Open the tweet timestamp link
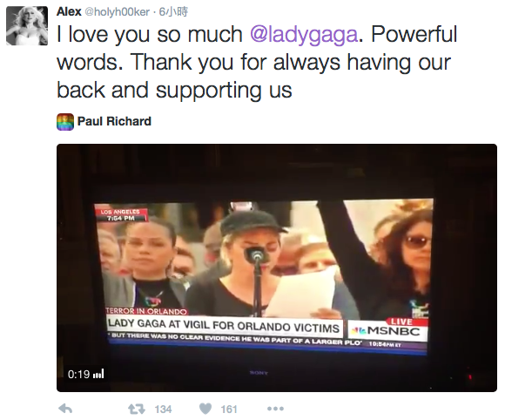The height and width of the screenshot is (420, 505). pyautogui.click(x=173, y=12)
